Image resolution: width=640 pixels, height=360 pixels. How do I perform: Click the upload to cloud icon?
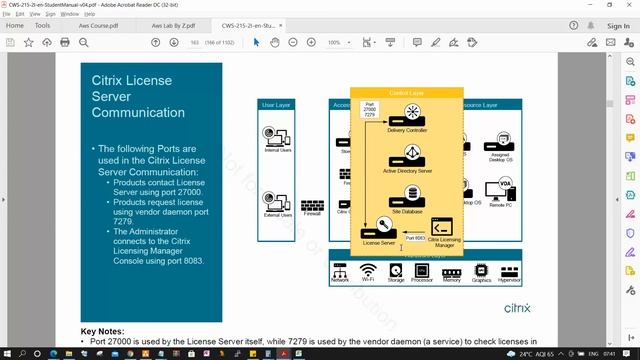(x=47, y=42)
